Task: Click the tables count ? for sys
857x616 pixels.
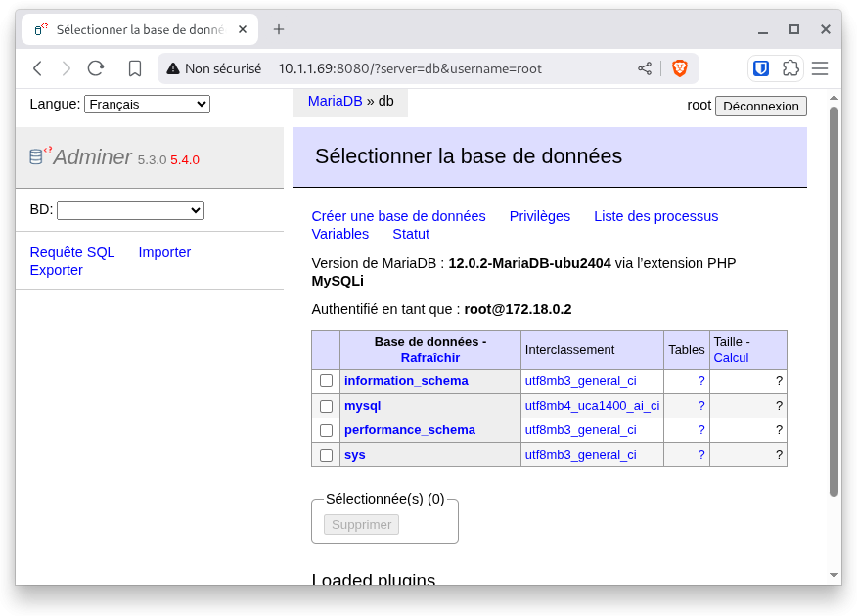Action: [x=701, y=455]
